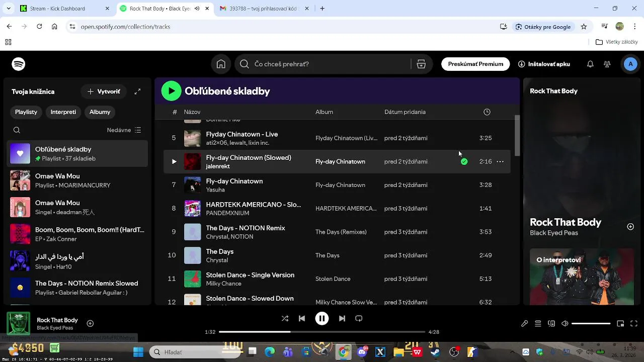Click Preskúmať Premium button
The width and height of the screenshot is (644, 362).
[475, 64]
